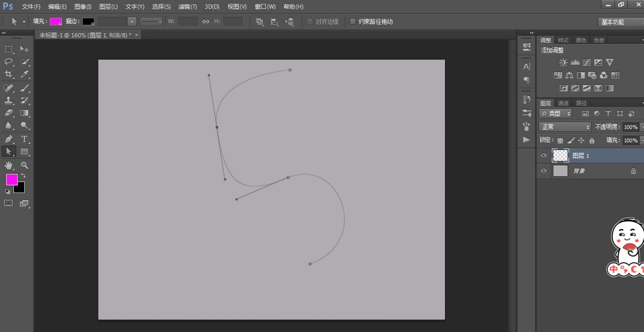
Task: Toggle Quick Mask mode
Action: [9, 203]
